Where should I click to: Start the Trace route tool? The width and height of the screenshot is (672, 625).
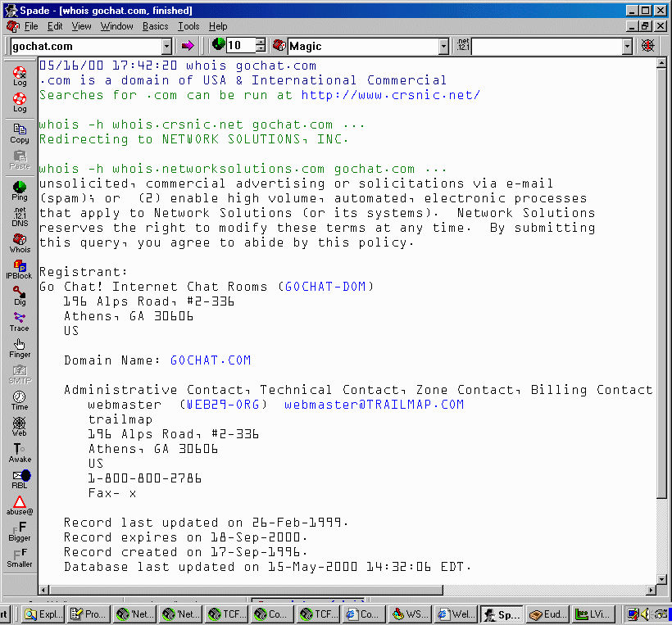pos(20,322)
